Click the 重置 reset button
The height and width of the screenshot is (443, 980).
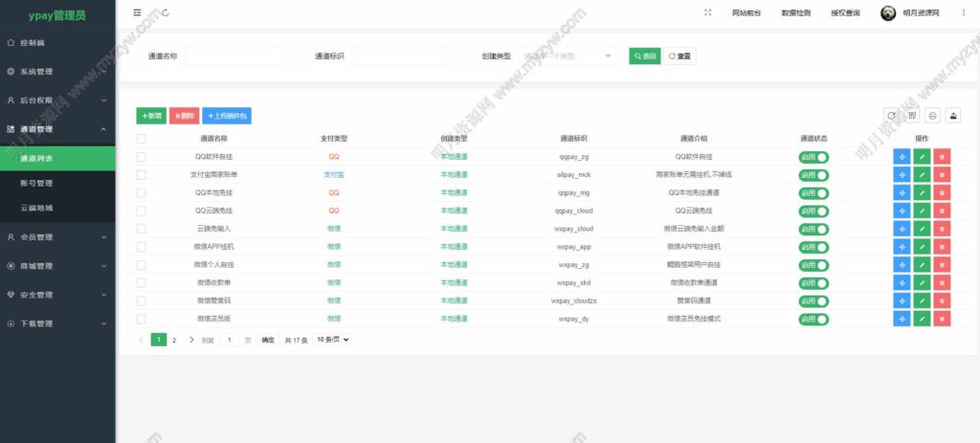click(680, 56)
